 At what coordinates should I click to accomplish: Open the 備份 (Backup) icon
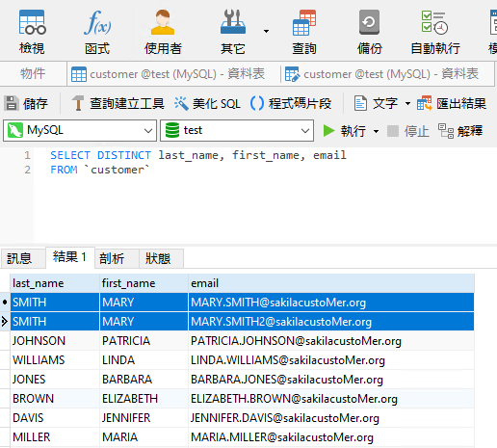370,32
